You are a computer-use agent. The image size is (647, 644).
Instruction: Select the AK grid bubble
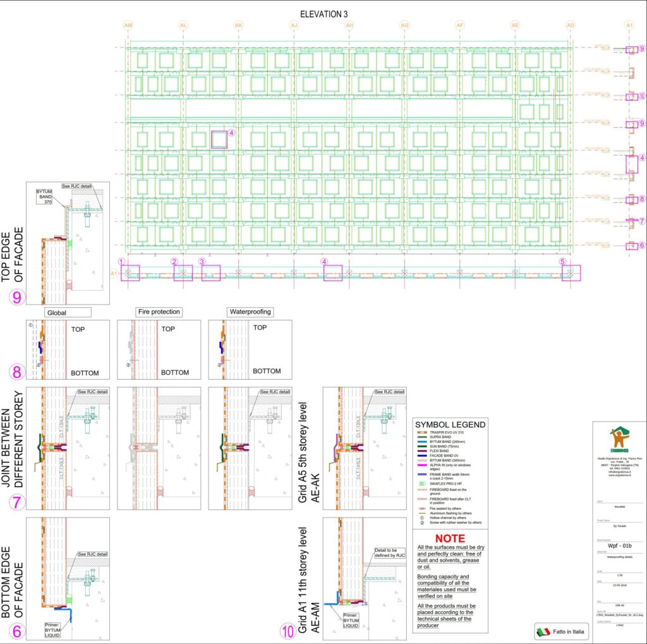[238, 25]
